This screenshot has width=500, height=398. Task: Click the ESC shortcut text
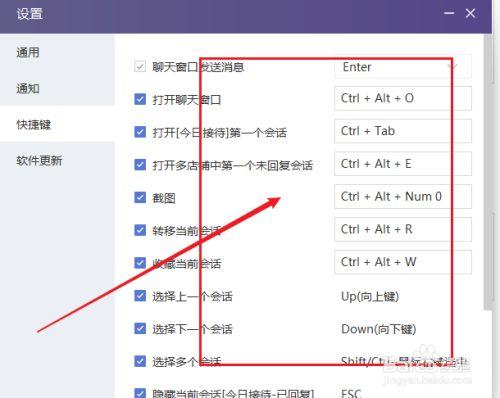351,393
